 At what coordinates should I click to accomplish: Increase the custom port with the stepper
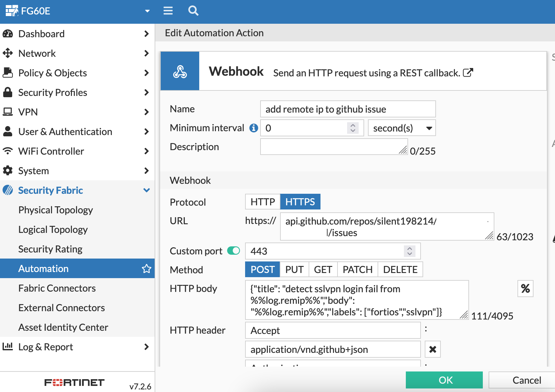(x=409, y=249)
